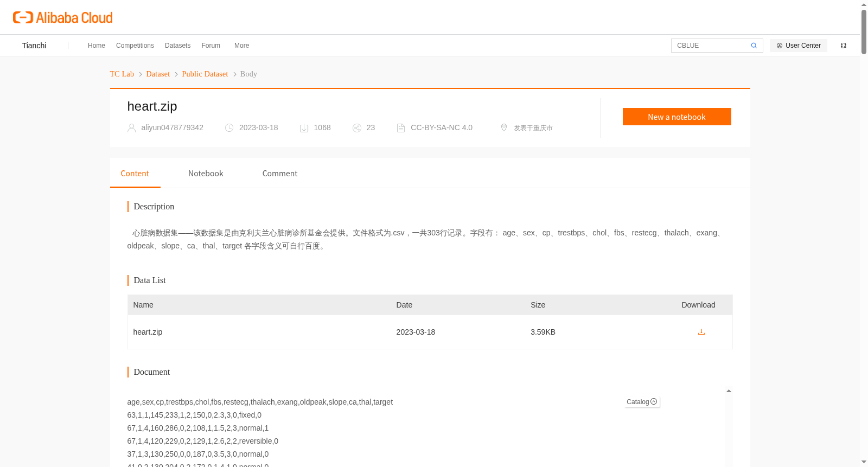
Task: Click the data row starting 67,1,4,160
Action: [198, 428]
